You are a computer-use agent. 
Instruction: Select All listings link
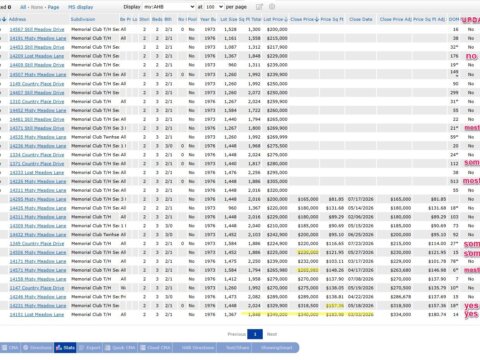pos(23,7)
